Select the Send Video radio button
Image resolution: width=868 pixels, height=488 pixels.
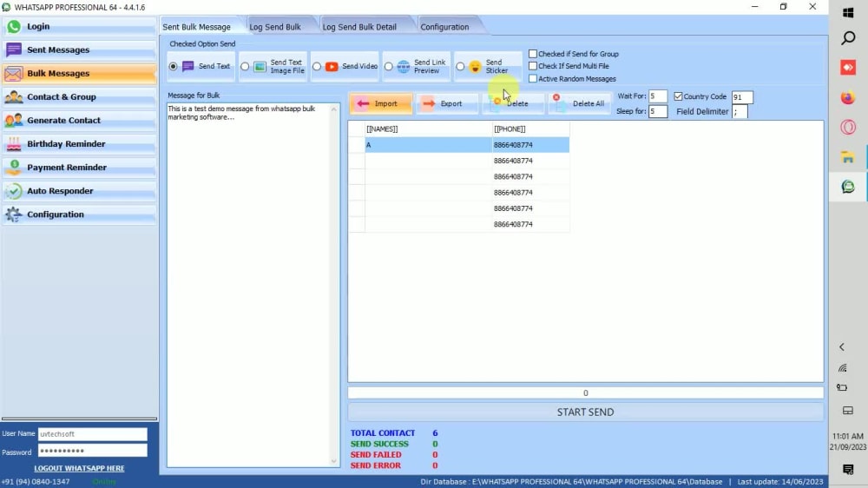click(x=317, y=67)
